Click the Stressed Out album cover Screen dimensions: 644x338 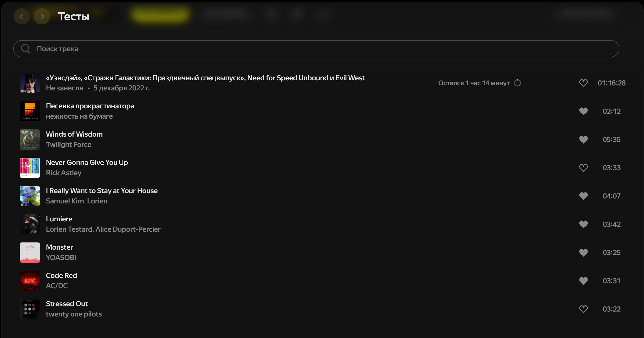pyautogui.click(x=30, y=309)
